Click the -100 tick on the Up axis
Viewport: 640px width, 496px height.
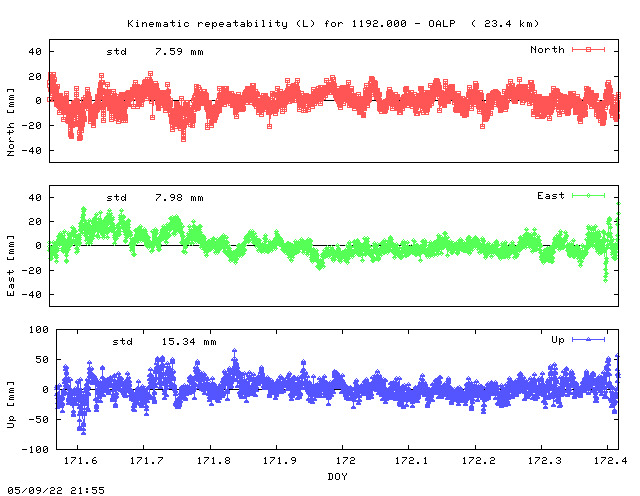[x=35, y=449]
